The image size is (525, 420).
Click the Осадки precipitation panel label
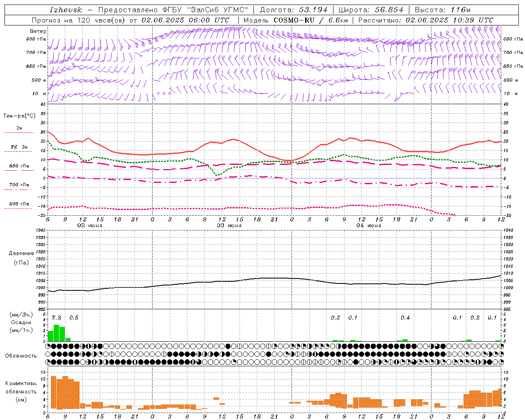(21, 322)
